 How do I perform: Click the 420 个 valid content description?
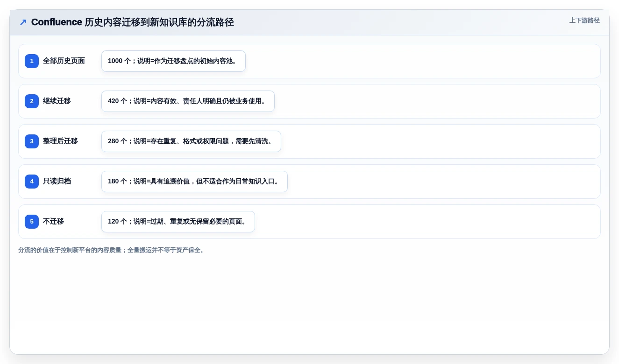click(188, 101)
